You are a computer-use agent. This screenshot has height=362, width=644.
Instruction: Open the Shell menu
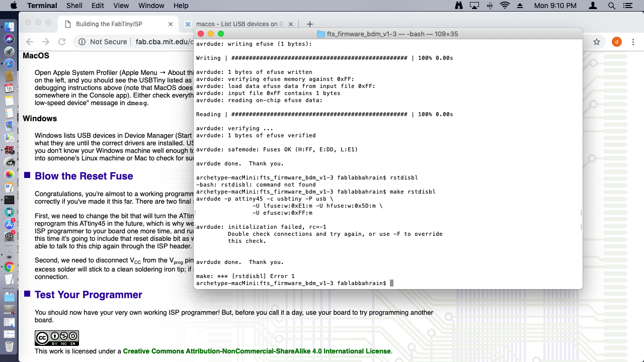coord(74,6)
